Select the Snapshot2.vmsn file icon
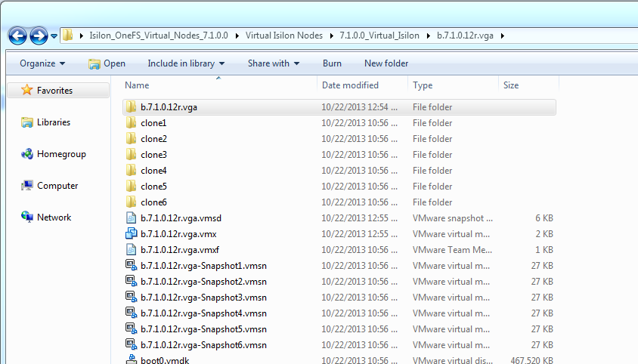This screenshot has width=638, height=364. pos(131,281)
